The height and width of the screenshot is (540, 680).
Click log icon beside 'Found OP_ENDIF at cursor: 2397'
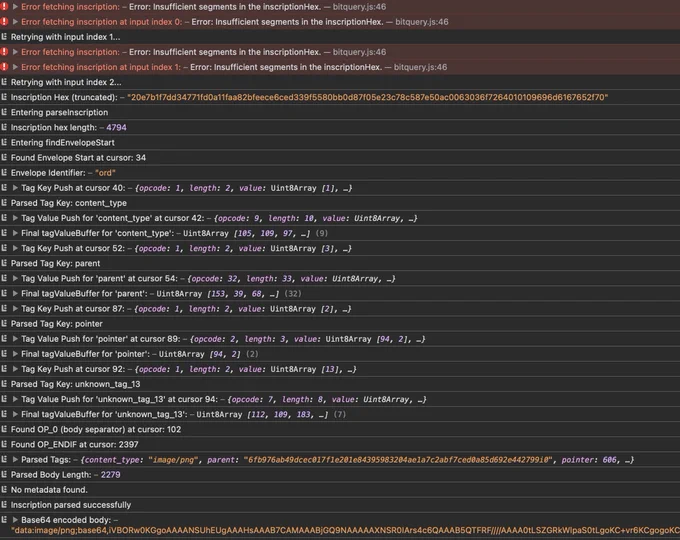click(x=4, y=444)
